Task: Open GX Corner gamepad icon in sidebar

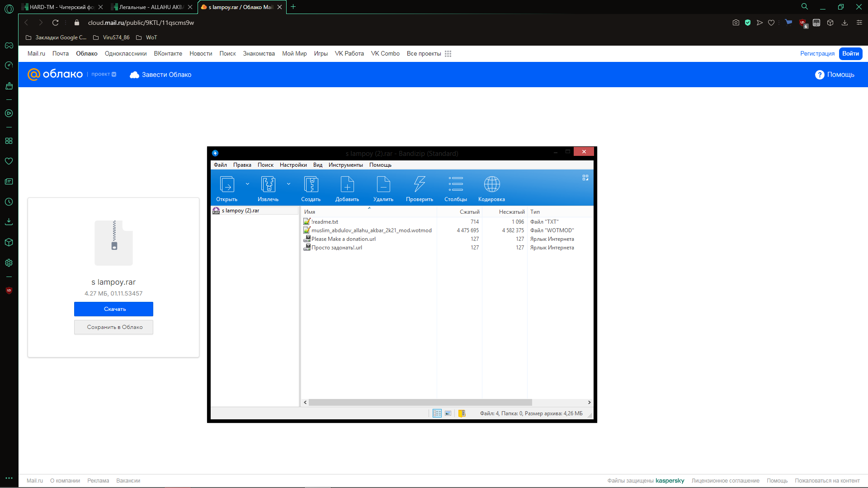Action: click(9, 45)
